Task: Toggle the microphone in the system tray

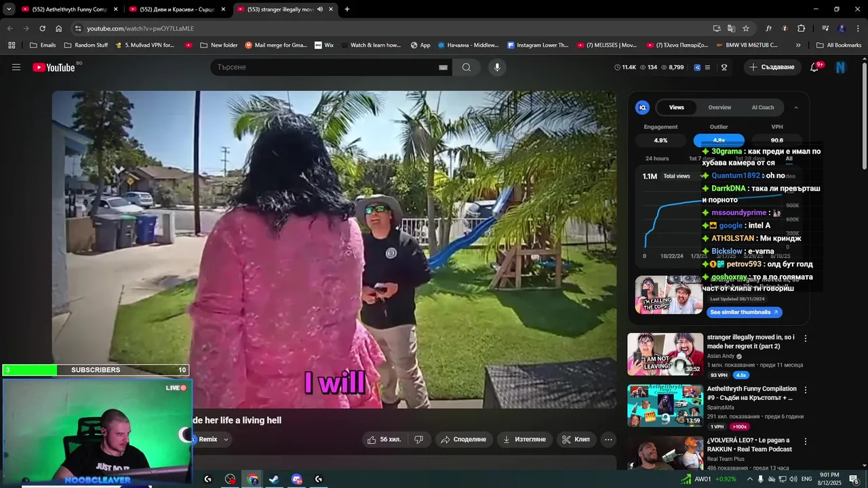Action: [x=760, y=479]
